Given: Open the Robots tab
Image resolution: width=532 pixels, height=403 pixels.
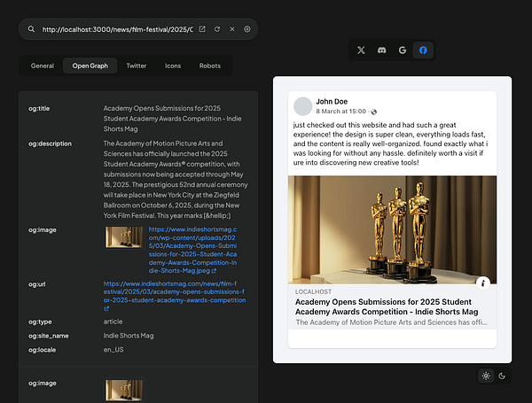Looking at the screenshot, I should (210, 66).
